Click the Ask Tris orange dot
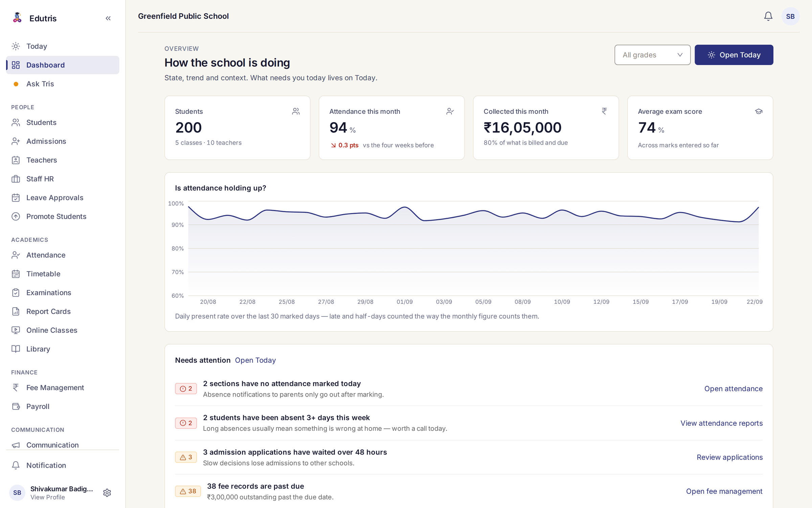Image resolution: width=812 pixels, height=508 pixels. tap(16, 84)
